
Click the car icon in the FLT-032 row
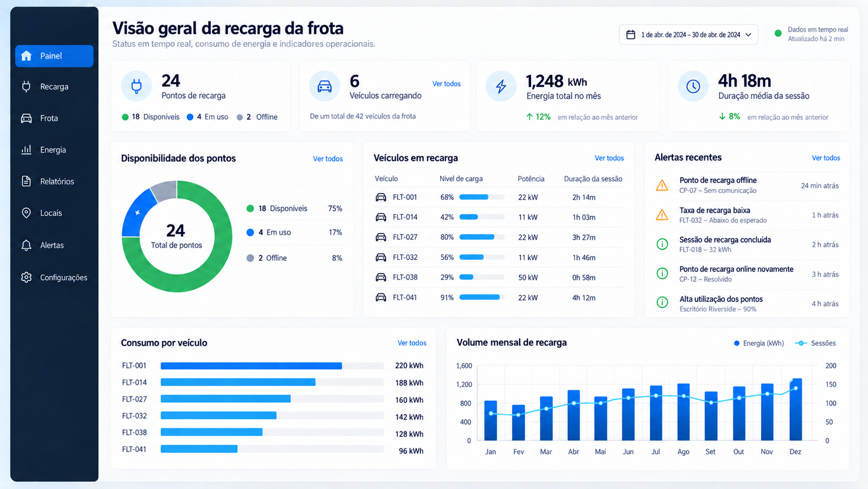pyautogui.click(x=381, y=257)
